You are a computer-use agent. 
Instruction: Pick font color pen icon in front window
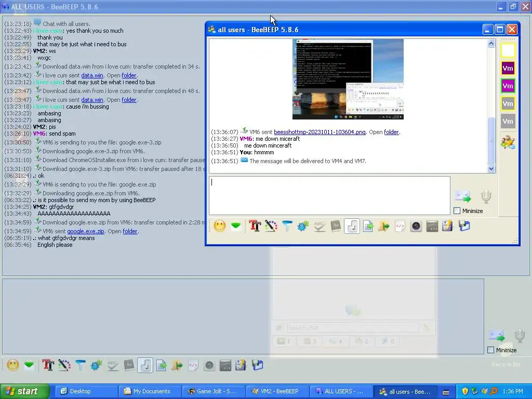[271, 226]
